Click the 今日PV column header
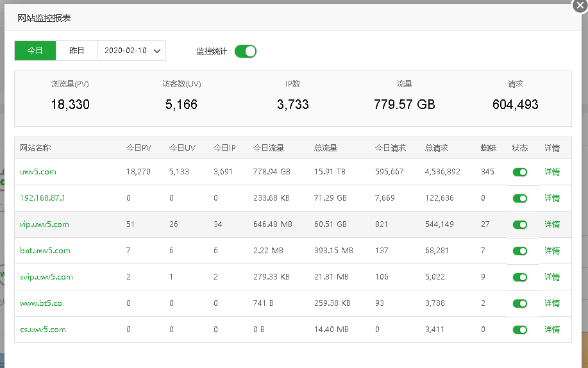 tap(139, 148)
